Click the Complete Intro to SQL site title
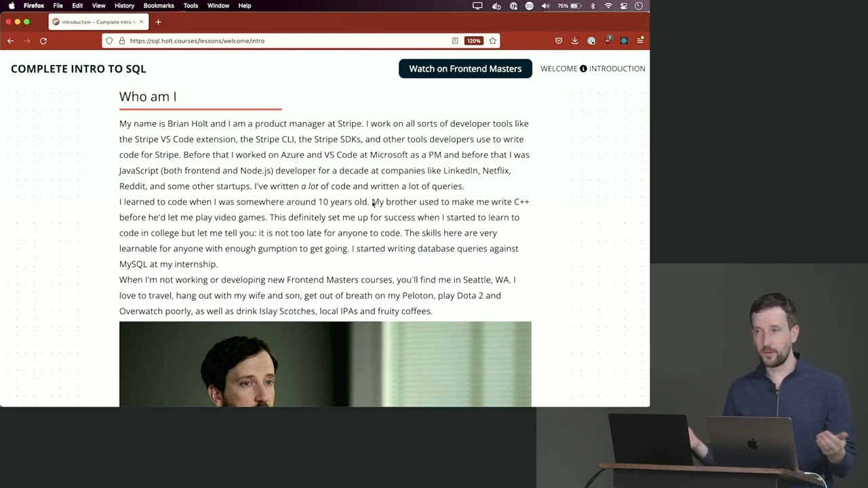Screen dimensions: 868x488 [x=79, y=68]
